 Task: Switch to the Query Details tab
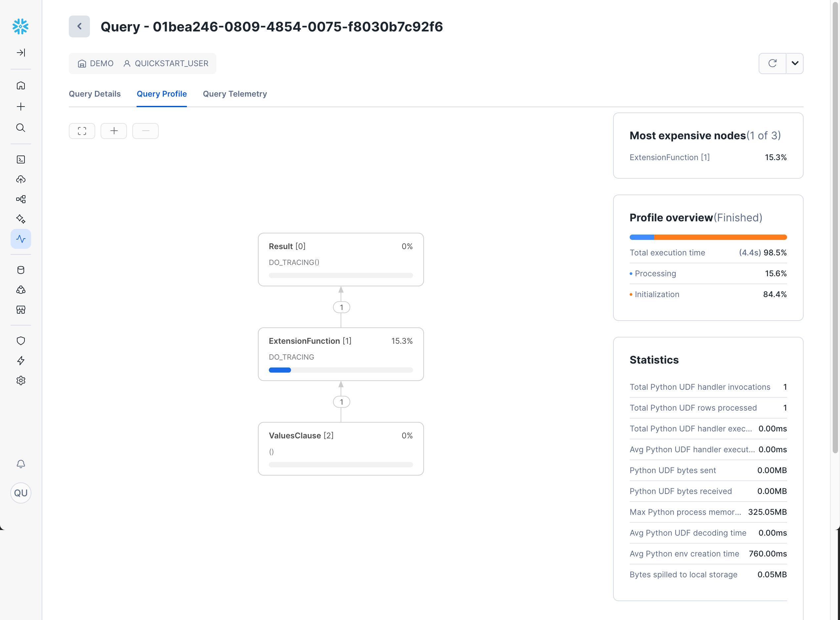coord(95,94)
